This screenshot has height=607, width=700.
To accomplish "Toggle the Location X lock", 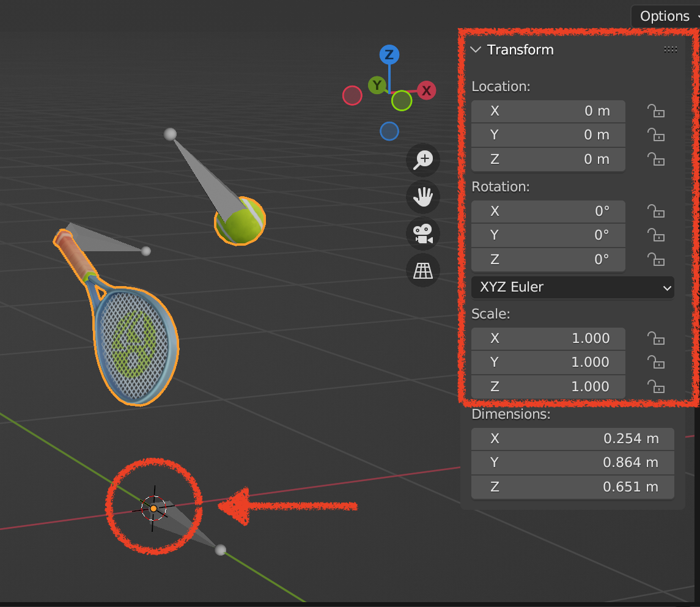I will pos(656,111).
